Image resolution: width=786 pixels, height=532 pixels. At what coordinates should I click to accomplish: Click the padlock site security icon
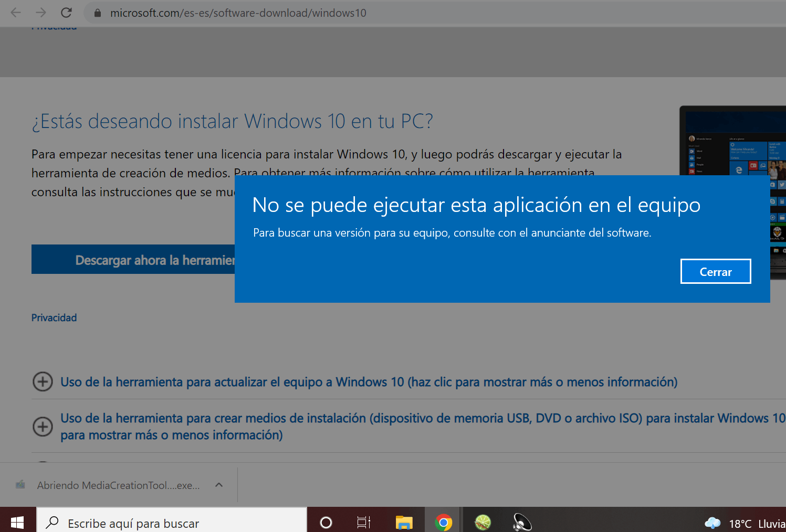tap(97, 13)
